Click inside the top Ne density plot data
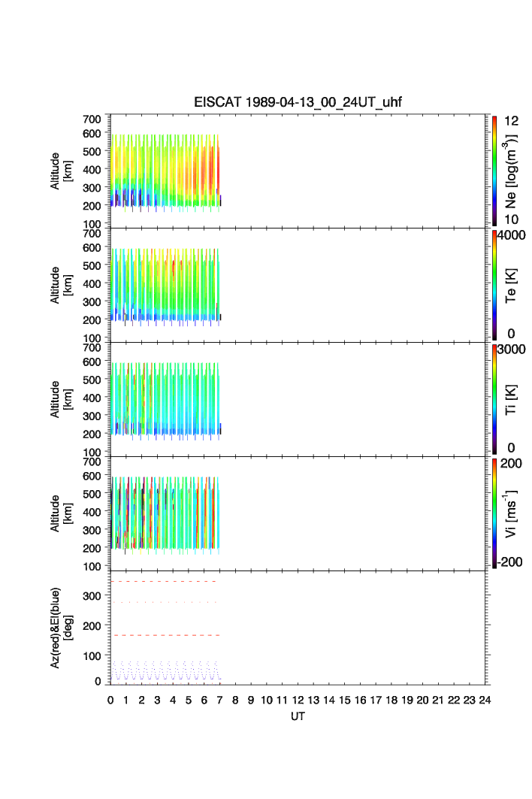The width and height of the screenshot is (532, 799). (165, 173)
